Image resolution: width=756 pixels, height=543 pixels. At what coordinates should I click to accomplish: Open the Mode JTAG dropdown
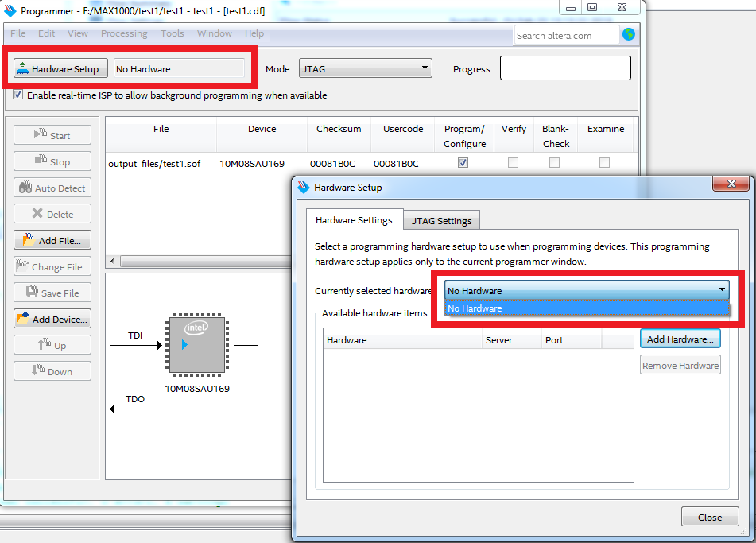[366, 68]
